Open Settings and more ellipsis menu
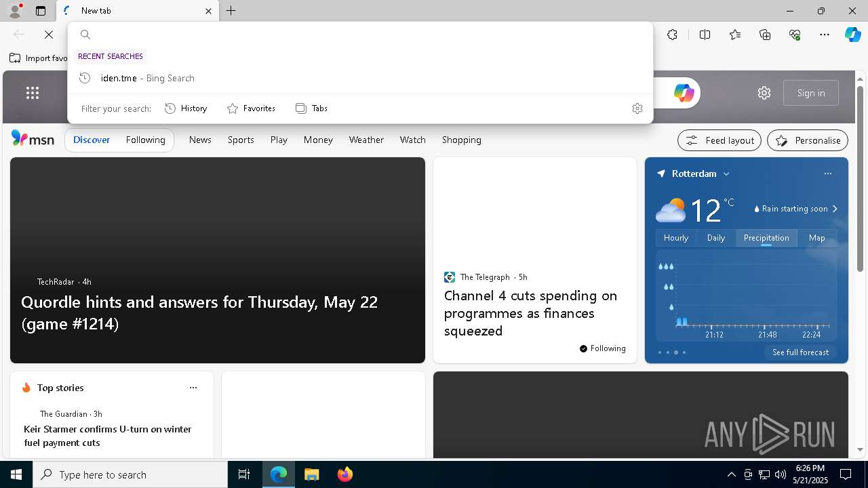Viewport: 868px width, 488px height. point(825,35)
